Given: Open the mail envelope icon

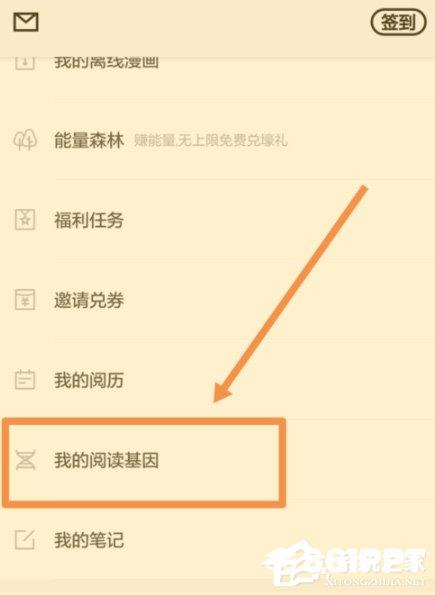Looking at the screenshot, I should [26, 22].
